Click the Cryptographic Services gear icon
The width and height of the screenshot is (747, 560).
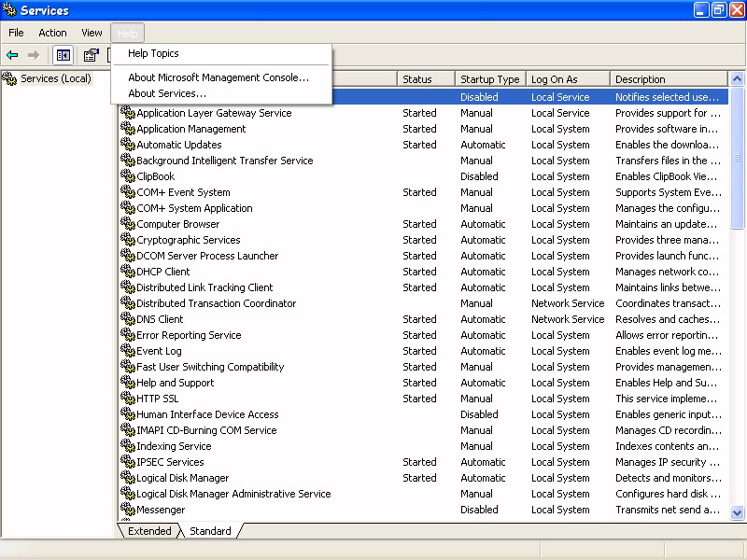pyautogui.click(x=128, y=240)
